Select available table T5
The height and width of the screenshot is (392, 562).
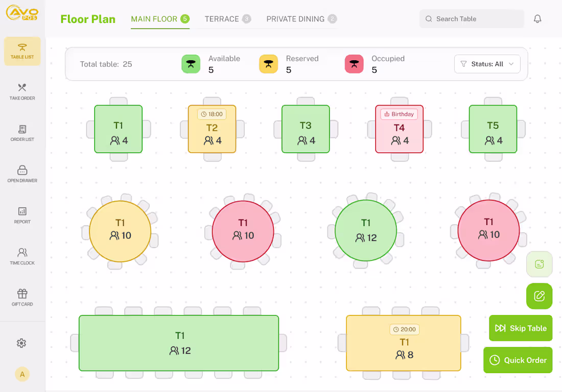pos(493,129)
